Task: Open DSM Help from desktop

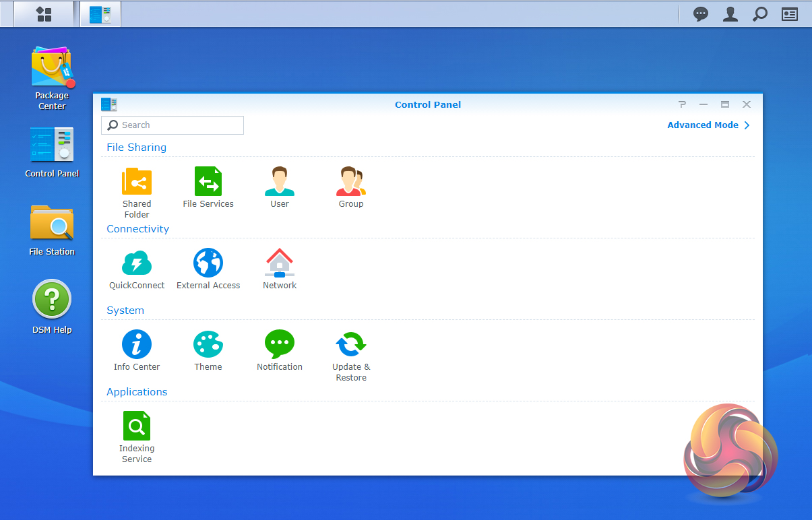Action: coord(52,307)
